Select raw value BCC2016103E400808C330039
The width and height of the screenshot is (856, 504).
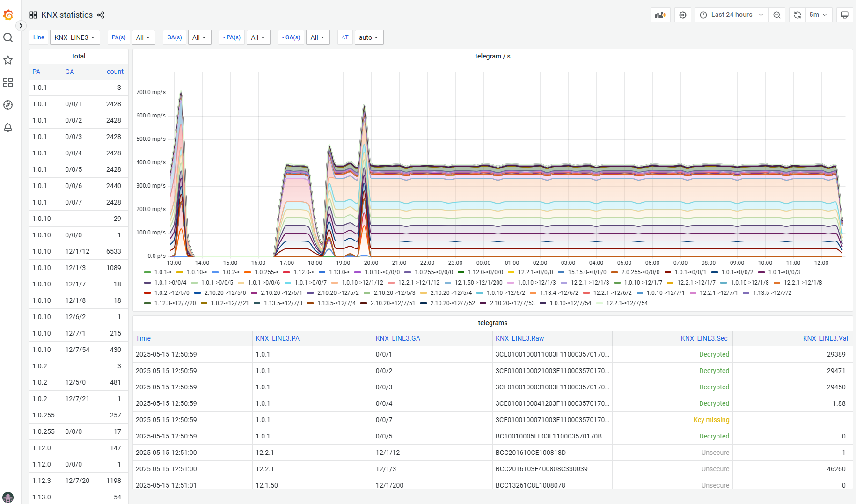(552, 469)
